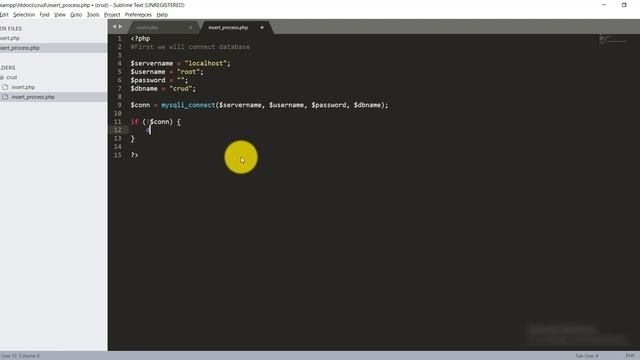Select insert.php under open files

tap(10, 38)
